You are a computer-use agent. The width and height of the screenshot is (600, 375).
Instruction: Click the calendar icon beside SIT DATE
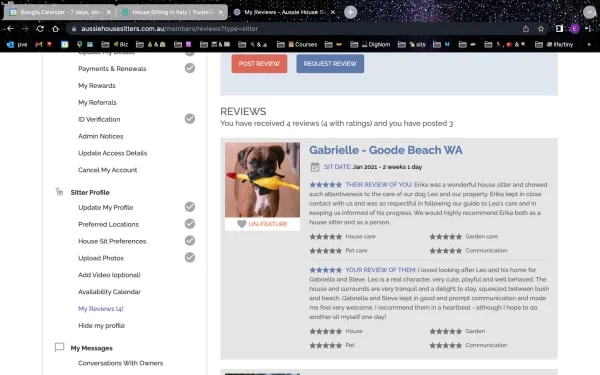tap(315, 167)
